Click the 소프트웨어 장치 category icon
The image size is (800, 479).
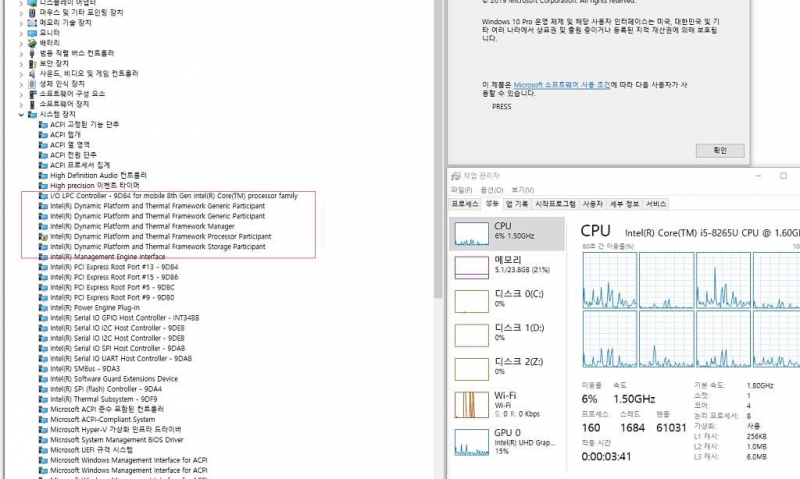pos(32,104)
